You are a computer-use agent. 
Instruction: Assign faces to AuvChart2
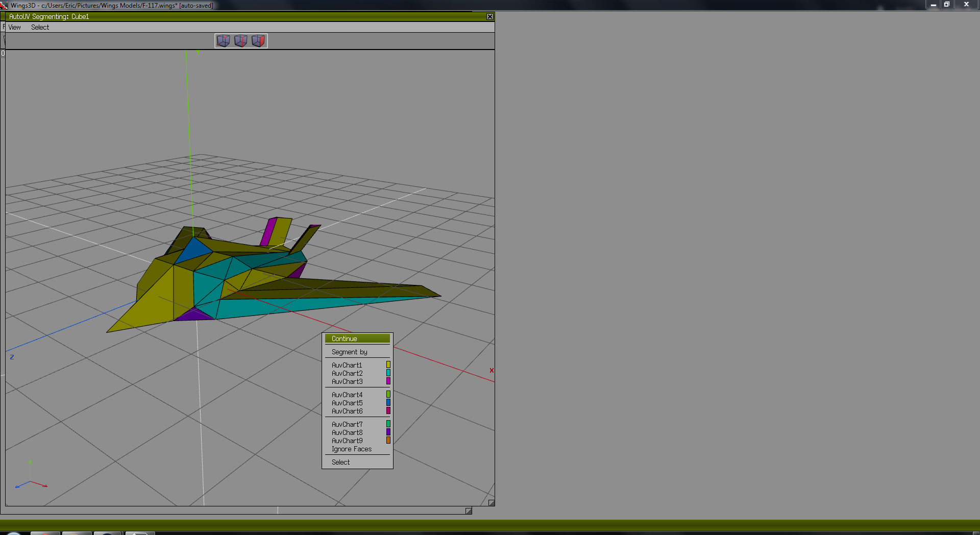point(357,373)
